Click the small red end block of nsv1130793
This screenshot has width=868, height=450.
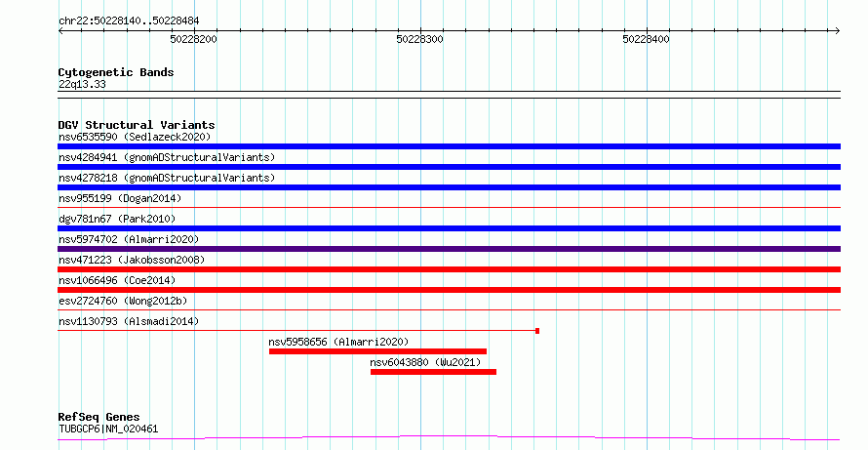tap(537, 331)
